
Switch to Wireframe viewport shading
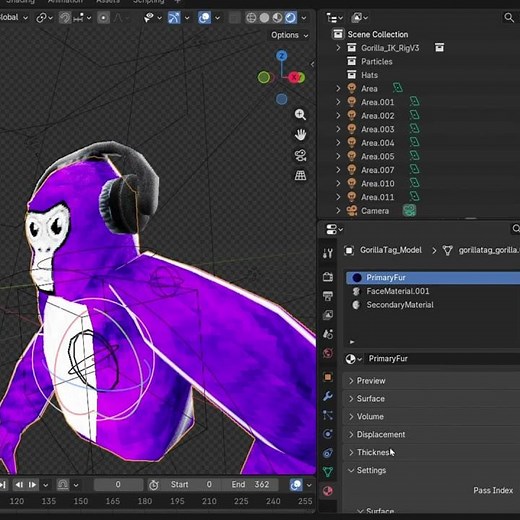[251, 18]
